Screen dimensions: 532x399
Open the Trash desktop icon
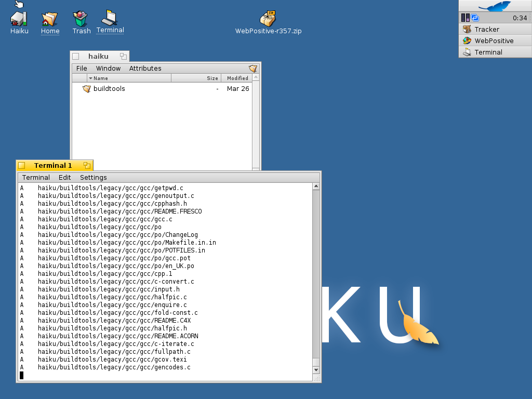coord(81,19)
